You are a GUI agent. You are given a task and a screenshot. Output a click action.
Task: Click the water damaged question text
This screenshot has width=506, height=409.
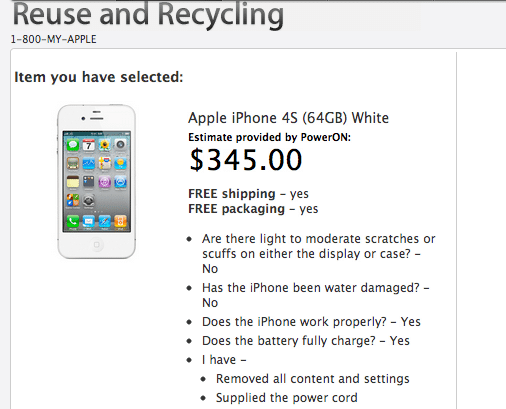(315, 295)
